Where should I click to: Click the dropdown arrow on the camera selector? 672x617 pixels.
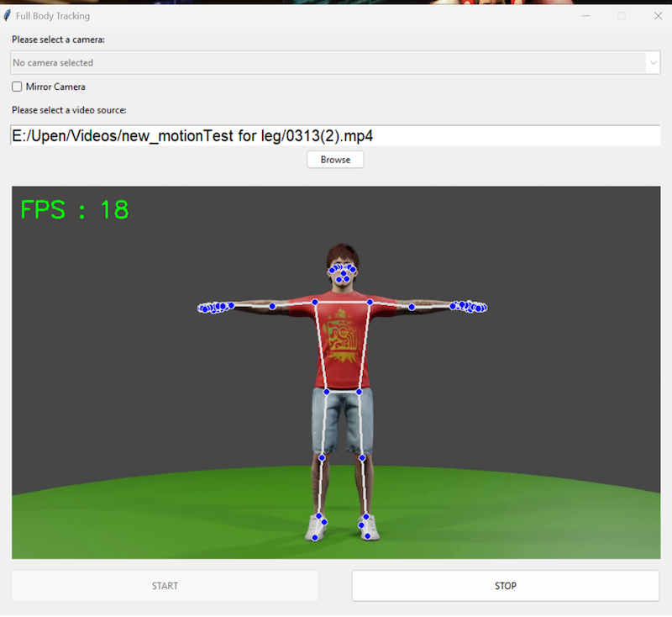click(654, 62)
